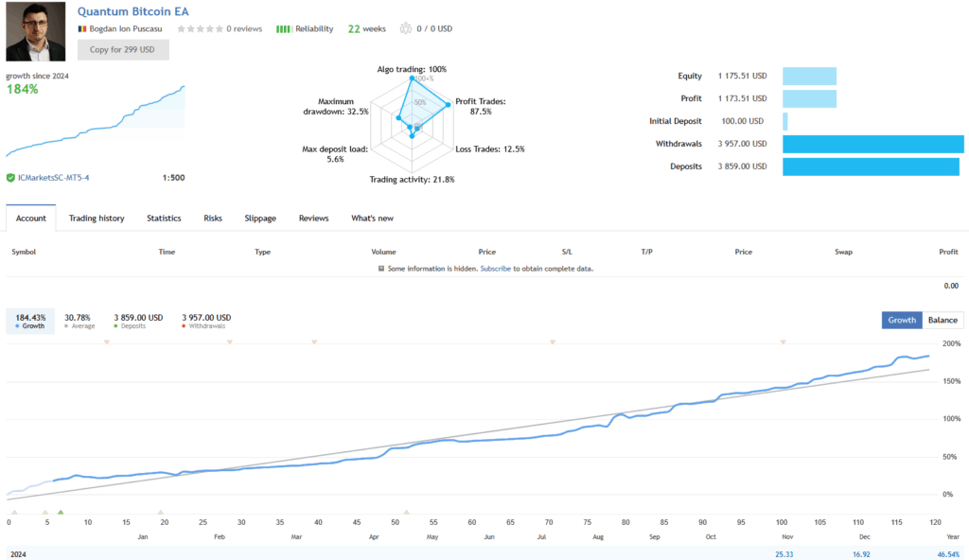
Task: Select the subscribers icon next to 0 / 0 USD
Action: [x=405, y=28]
